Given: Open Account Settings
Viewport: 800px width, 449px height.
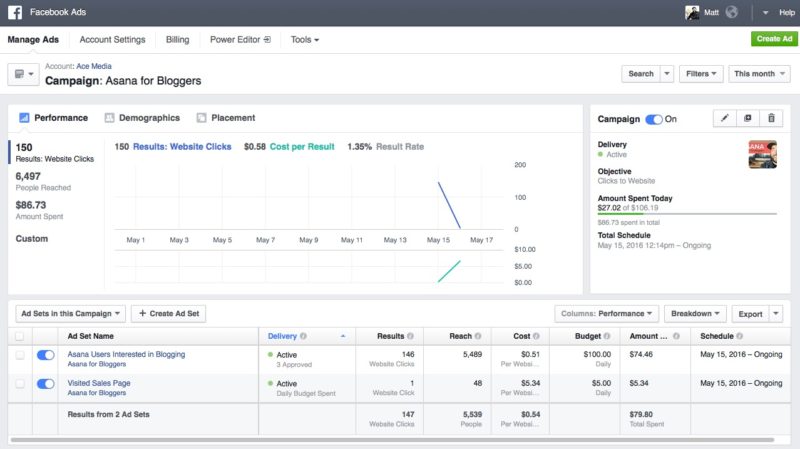Looking at the screenshot, I should coord(112,40).
